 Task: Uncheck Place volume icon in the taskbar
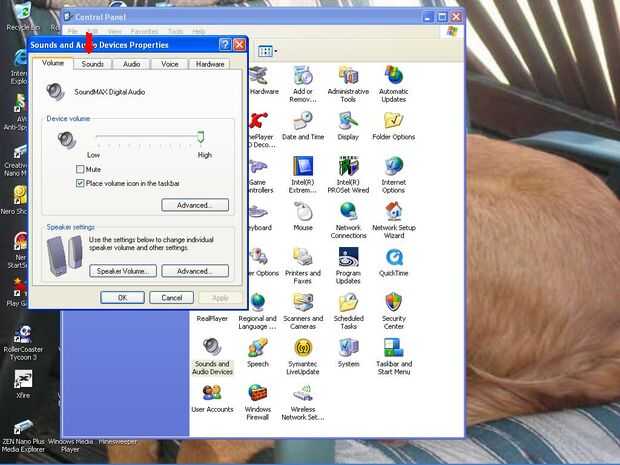pos(80,183)
